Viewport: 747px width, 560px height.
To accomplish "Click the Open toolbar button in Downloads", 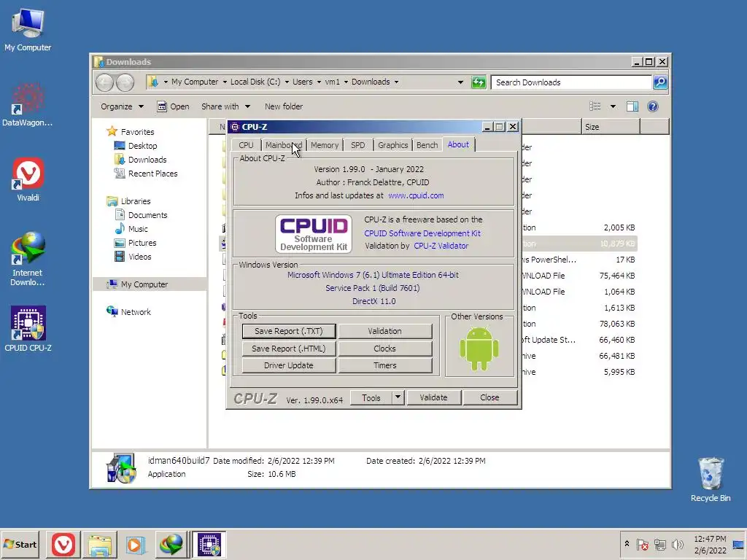I will coord(174,106).
